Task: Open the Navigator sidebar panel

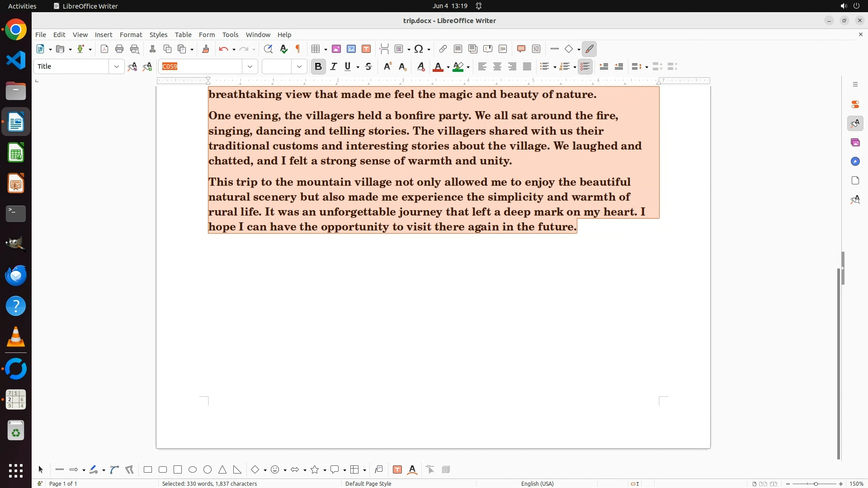Action: click(x=855, y=162)
